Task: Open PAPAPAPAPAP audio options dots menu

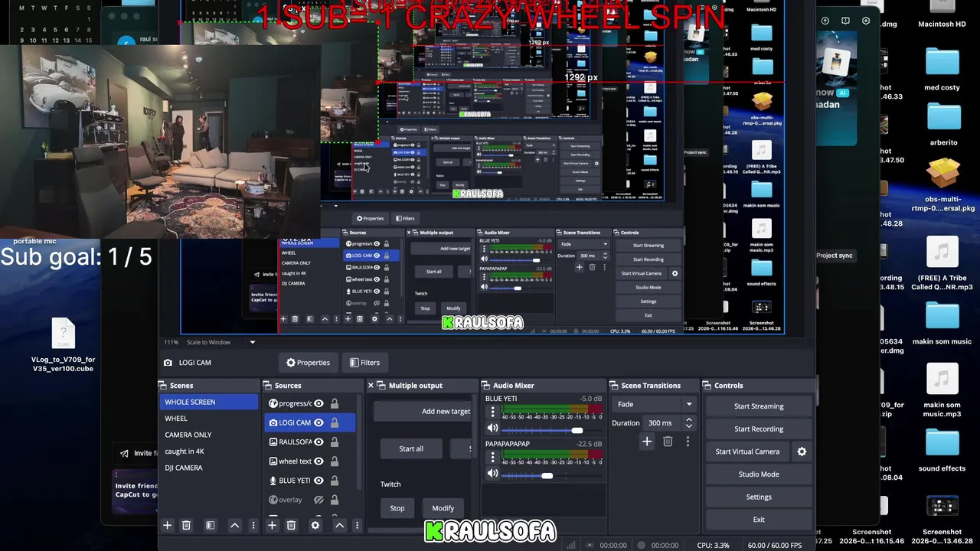Action: point(493,458)
